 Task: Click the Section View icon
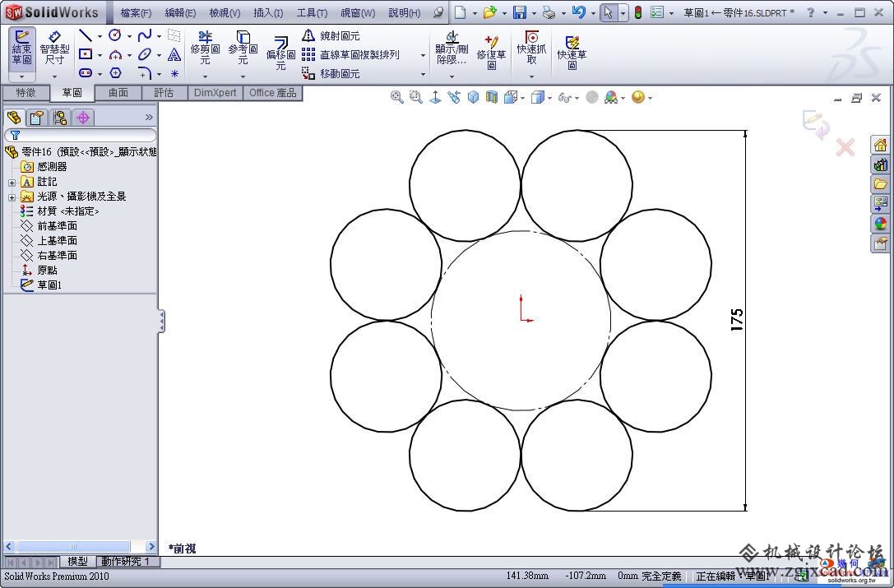pyautogui.click(x=492, y=98)
